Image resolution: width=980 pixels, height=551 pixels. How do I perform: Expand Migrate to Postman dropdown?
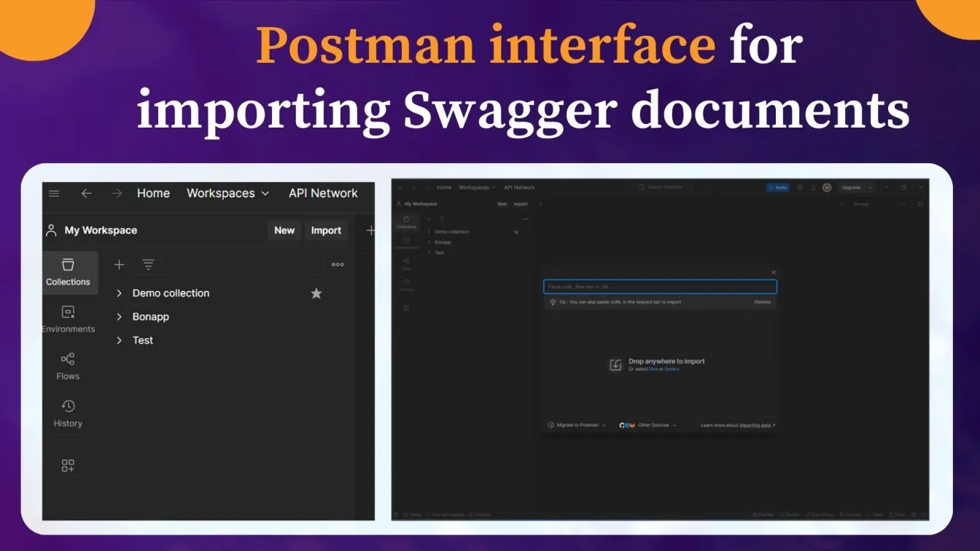click(x=577, y=425)
